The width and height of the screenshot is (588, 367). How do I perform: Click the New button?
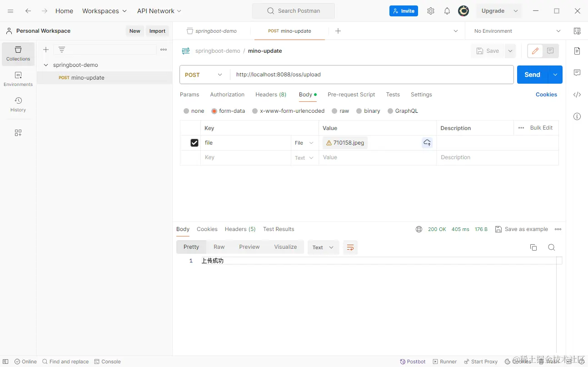click(x=135, y=31)
